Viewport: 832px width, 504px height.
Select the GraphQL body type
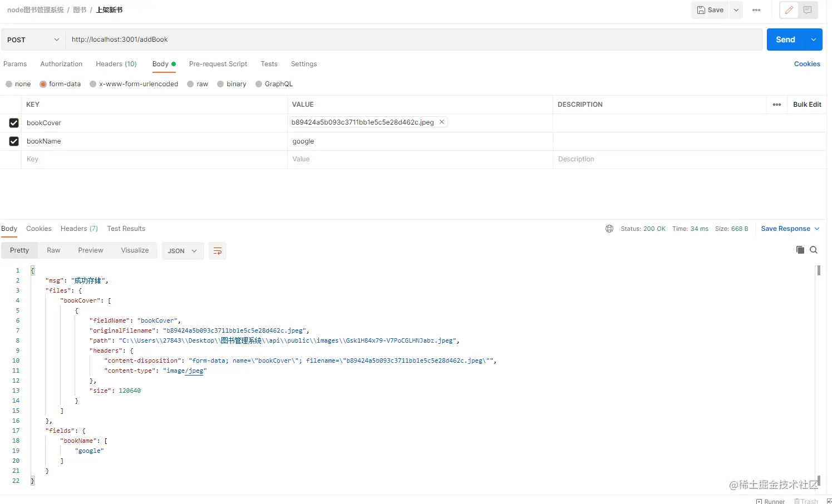tap(274, 84)
